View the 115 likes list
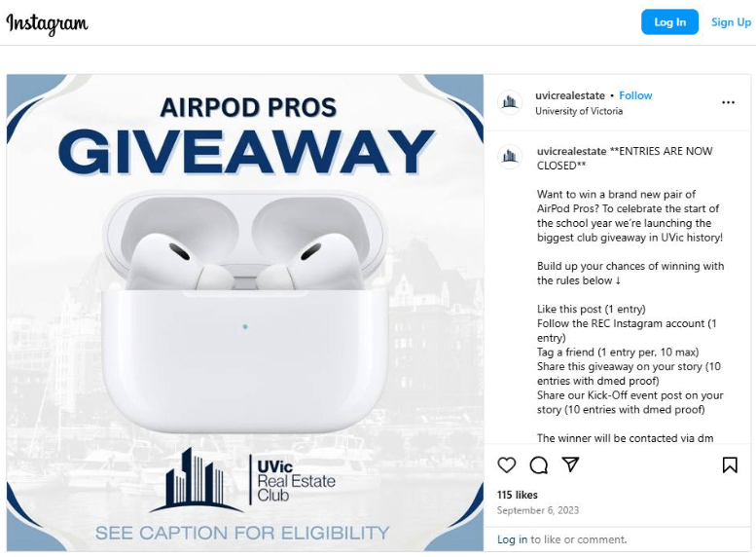This screenshot has height=557, width=756. tap(517, 495)
